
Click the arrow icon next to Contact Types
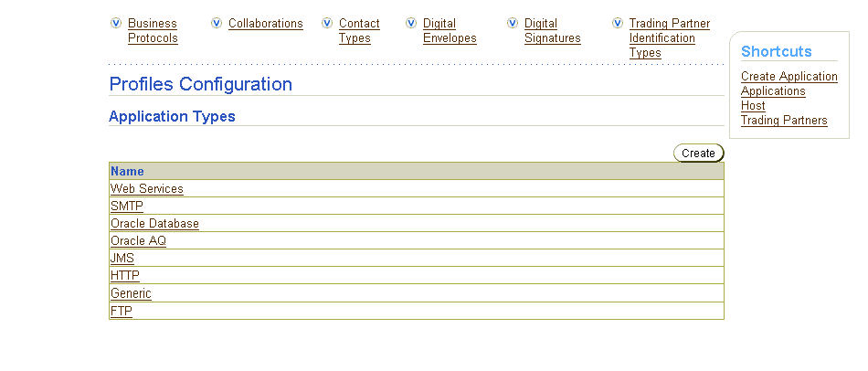pos(327,23)
